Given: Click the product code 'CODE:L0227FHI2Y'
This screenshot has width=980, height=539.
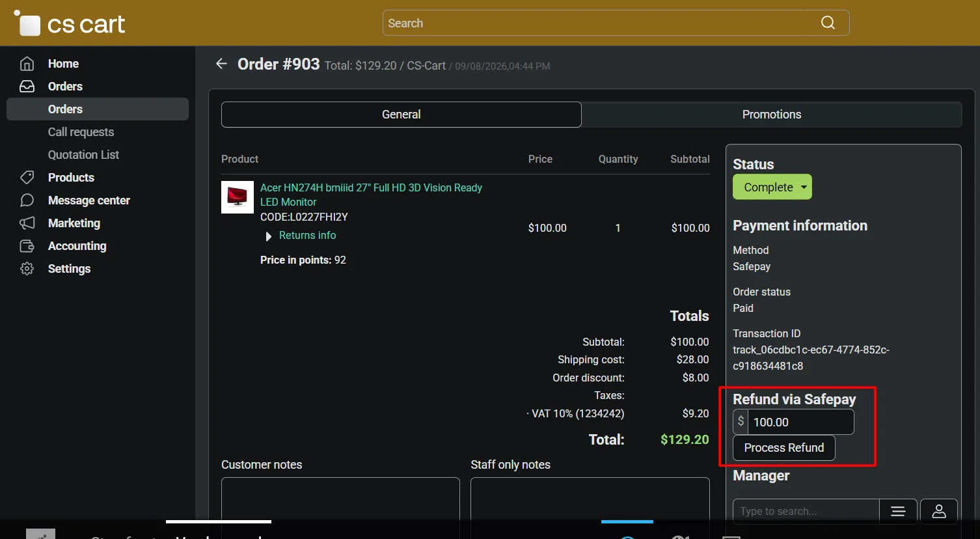Looking at the screenshot, I should [304, 217].
